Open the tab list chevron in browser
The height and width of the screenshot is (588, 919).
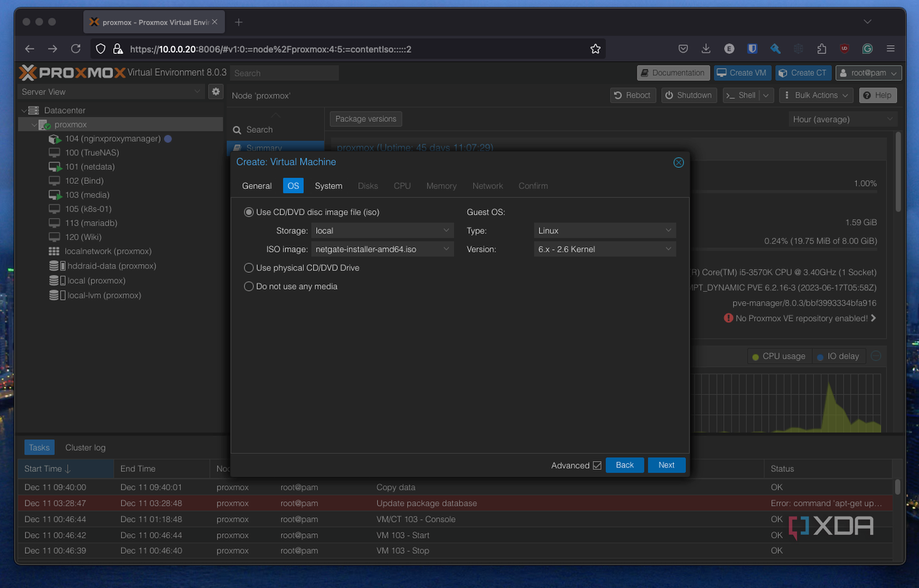point(867,22)
